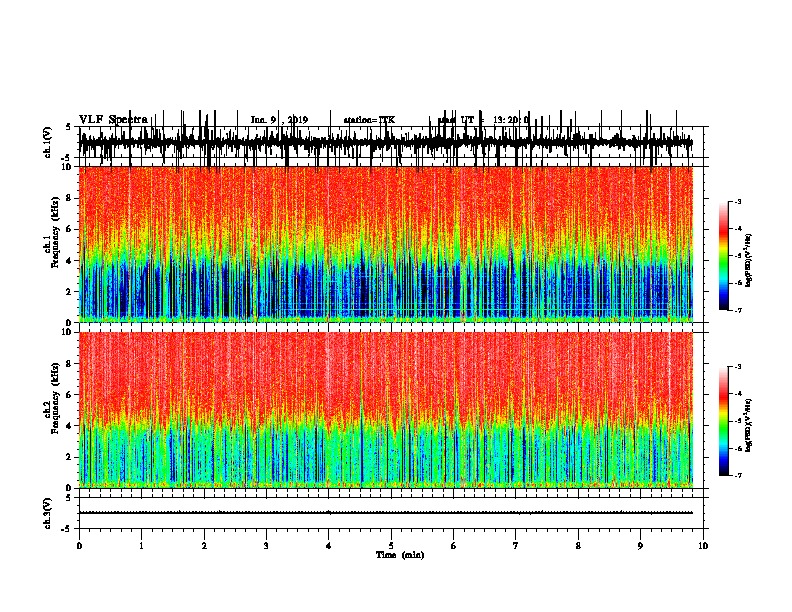Image resolution: width=792 pixels, height=612 pixels.
Task: Click the time axis tick label "7"
Action: (x=516, y=546)
